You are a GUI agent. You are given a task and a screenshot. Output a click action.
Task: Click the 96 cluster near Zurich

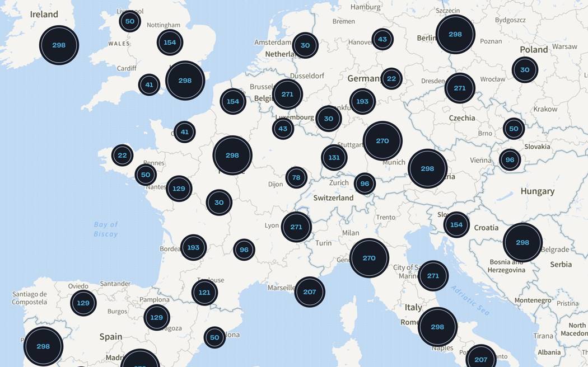point(365,183)
